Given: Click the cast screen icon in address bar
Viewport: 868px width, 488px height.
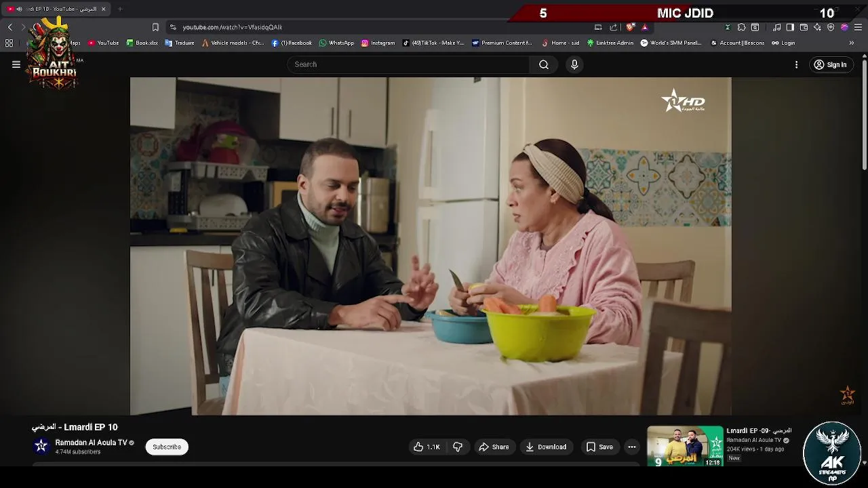Looking at the screenshot, I should [598, 27].
